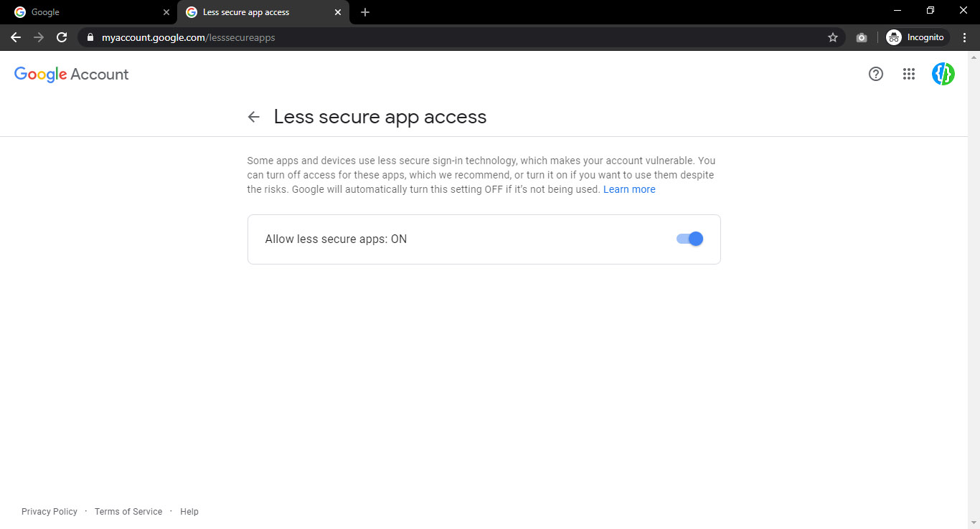980x529 pixels.
Task: Click the site security padlock icon
Action: (x=89, y=37)
